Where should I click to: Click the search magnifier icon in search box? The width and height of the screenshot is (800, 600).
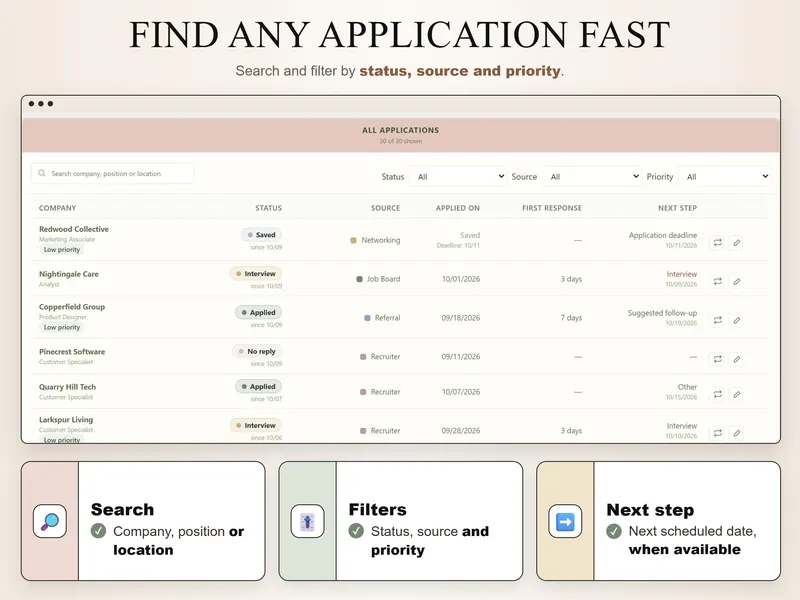coord(42,173)
